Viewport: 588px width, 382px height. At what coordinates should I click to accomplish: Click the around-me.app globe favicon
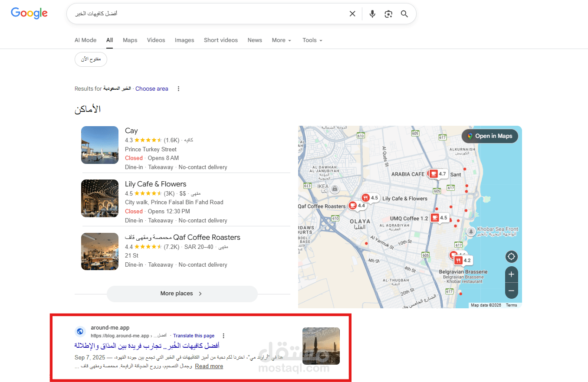click(x=80, y=331)
